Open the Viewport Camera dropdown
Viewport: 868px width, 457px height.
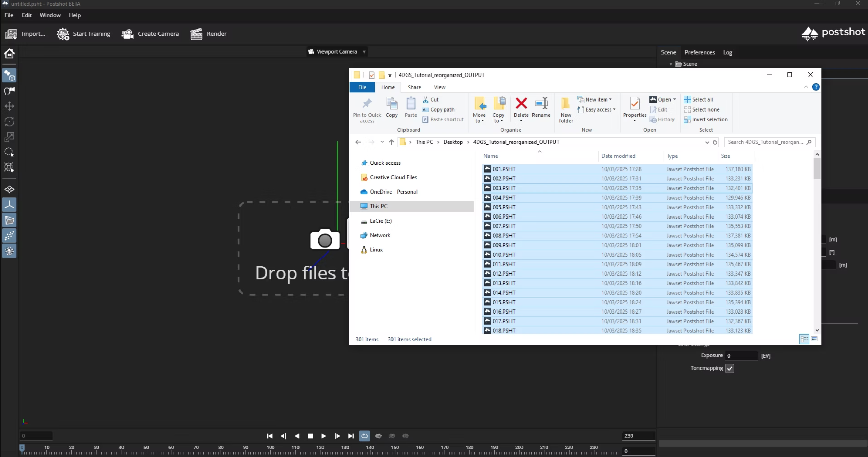point(337,51)
